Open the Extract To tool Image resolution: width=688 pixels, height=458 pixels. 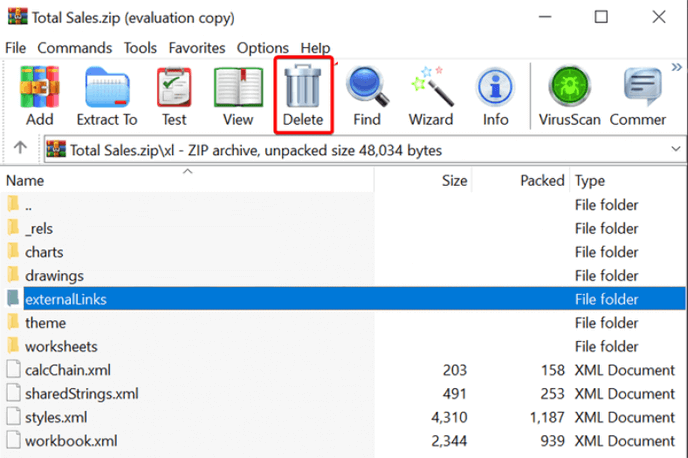(107, 96)
